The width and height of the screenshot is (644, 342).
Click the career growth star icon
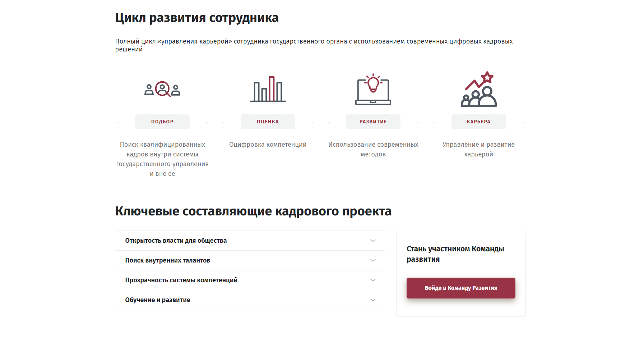coord(479,89)
